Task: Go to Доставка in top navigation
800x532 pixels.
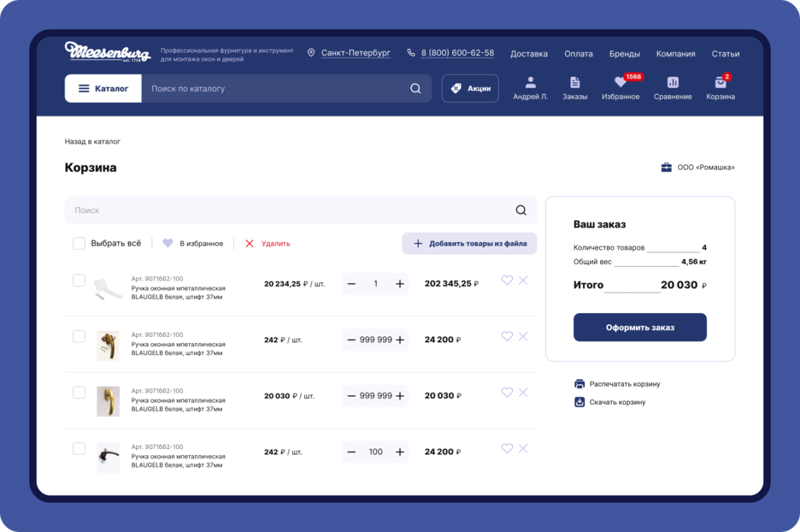Action: [529, 54]
